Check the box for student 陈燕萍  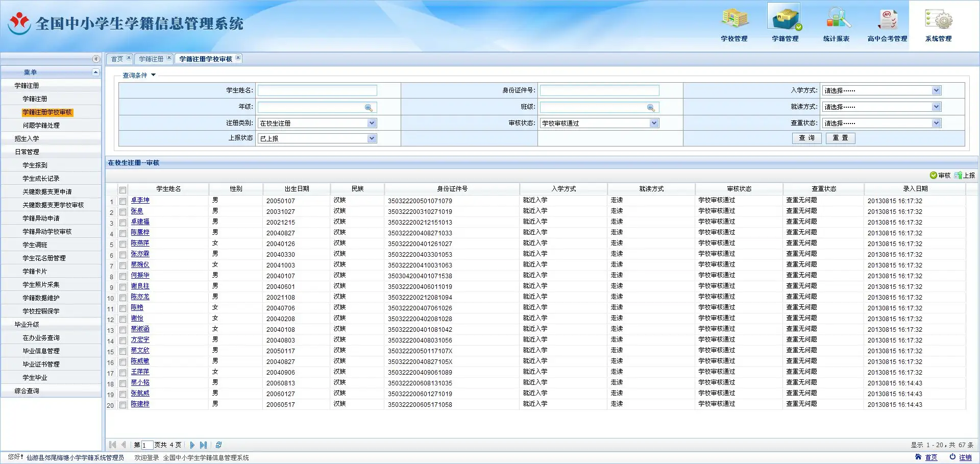122,244
